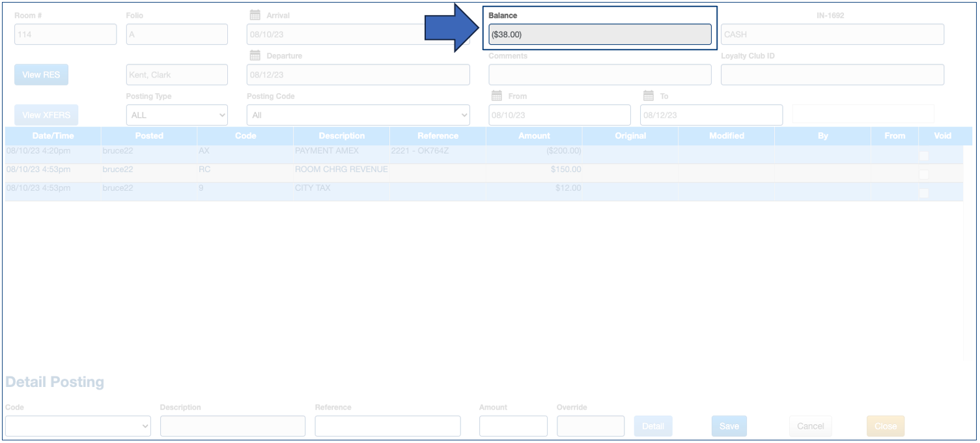Close the folio window
Viewport: 980px width, 443px height.
(x=885, y=425)
